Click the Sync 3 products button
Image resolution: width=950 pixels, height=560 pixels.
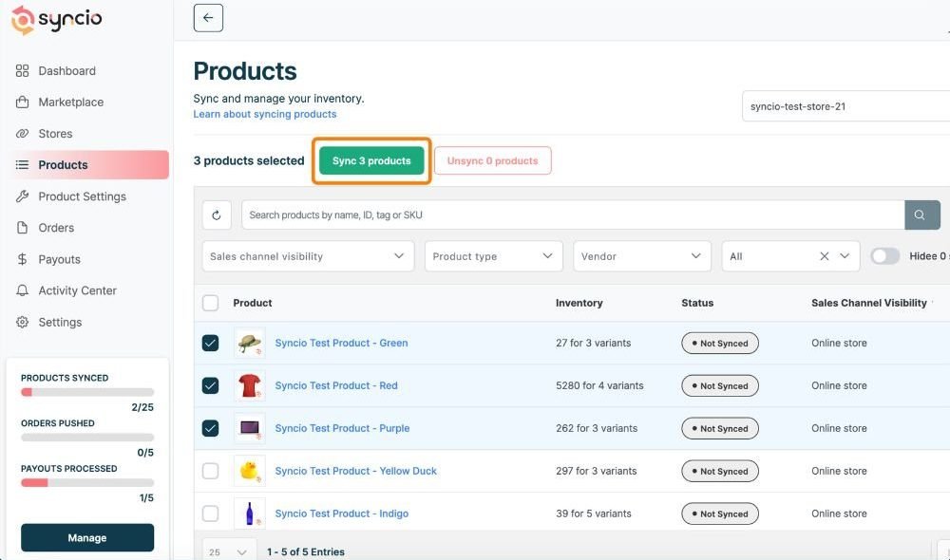pyautogui.click(x=371, y=160)
